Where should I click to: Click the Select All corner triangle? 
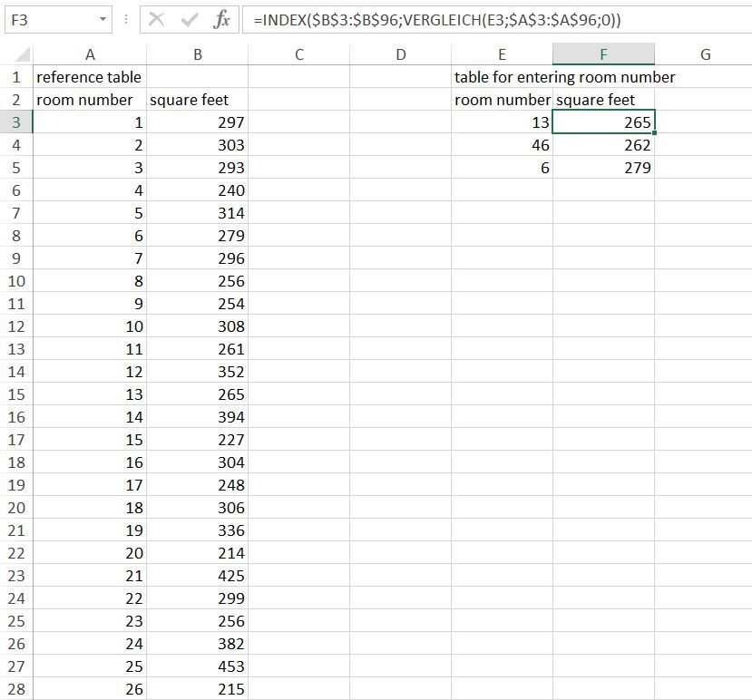[22, 54]
